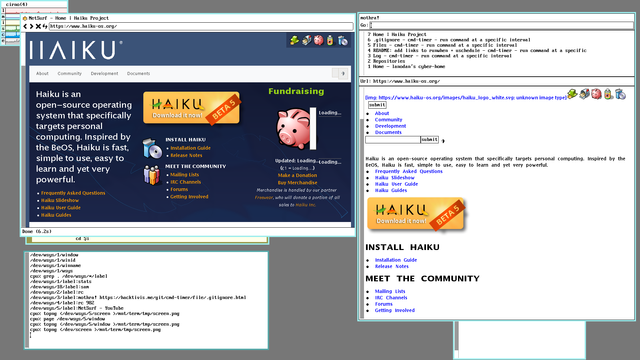Screen dimensions: 640x360
Task: Click the search magnifier button in NetSurf navbar
Action: coord(343,73)
